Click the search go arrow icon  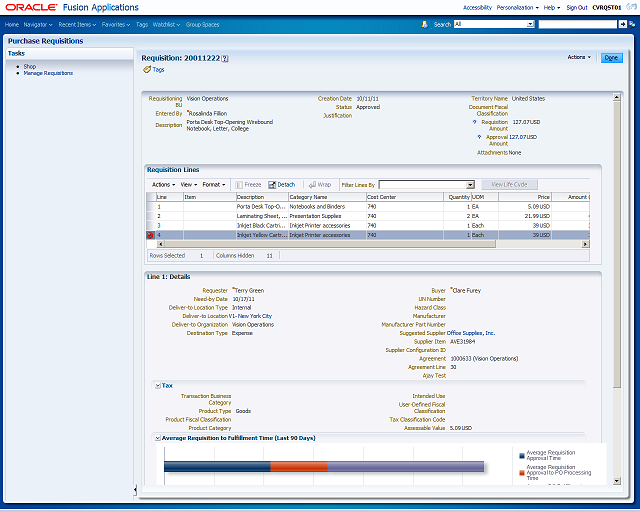622,24
